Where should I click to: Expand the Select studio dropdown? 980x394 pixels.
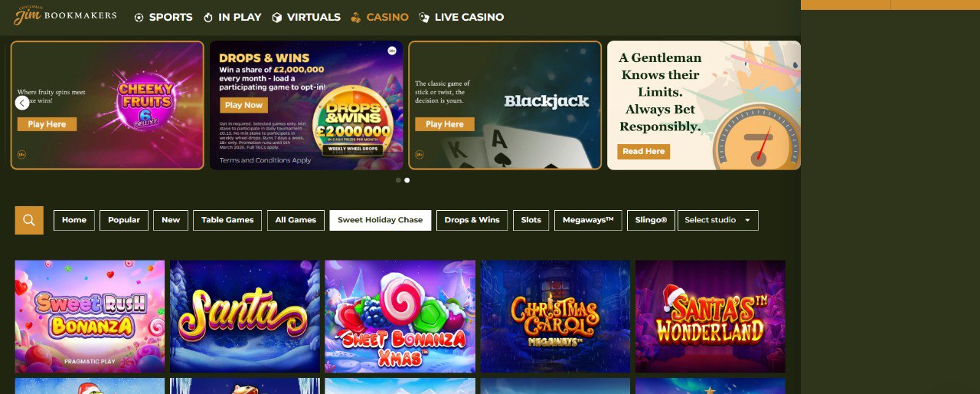(x=718, y=220)
